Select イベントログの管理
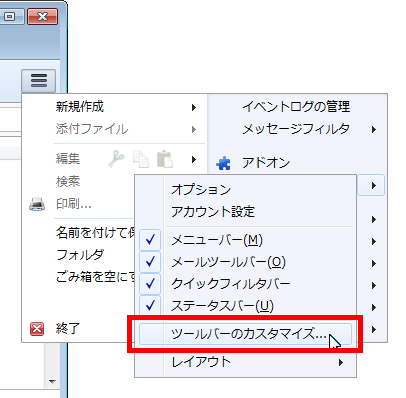This screenshot has width=406, height=398. [296, 107]
